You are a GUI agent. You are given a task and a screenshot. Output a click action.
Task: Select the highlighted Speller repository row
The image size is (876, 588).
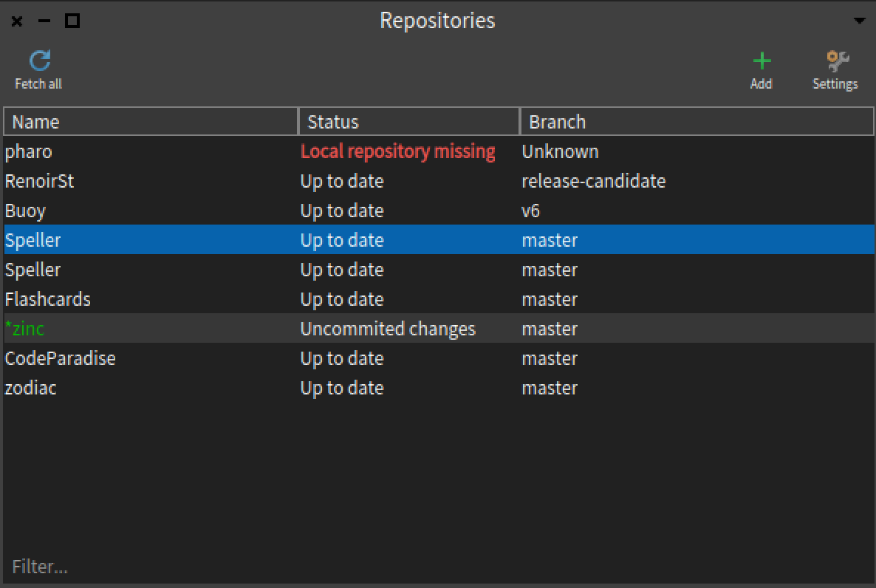click(33, 240)
